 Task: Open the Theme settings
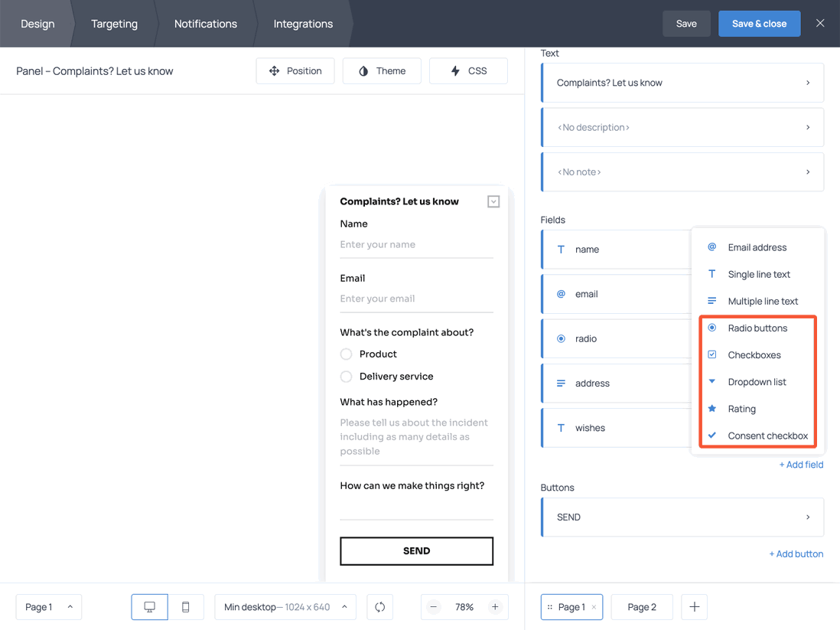[x=381, y=70]
